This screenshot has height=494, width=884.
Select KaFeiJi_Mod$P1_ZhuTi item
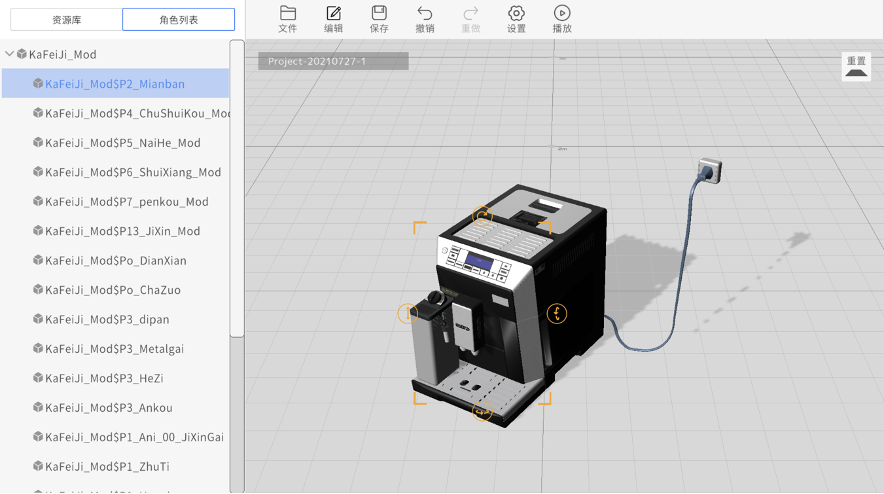click(x=115, y=466)
